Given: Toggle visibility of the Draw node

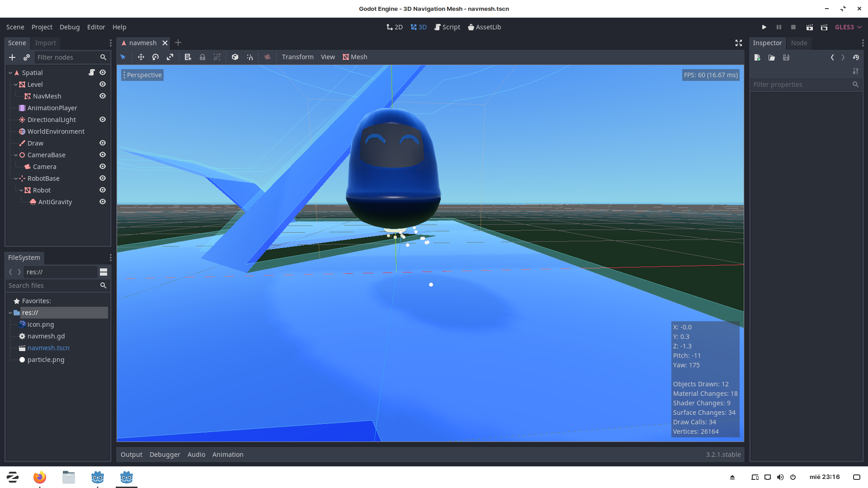Looking at the screenshot, I should click(103, 143).
